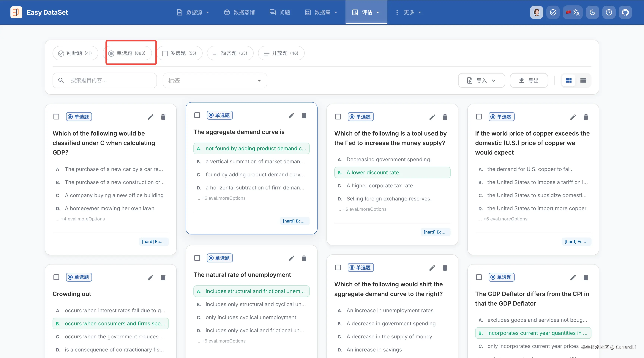The height and width of the screenshot is (358, 644).
Task: Open the 导入 import dropdown
Action: [481, 80]
